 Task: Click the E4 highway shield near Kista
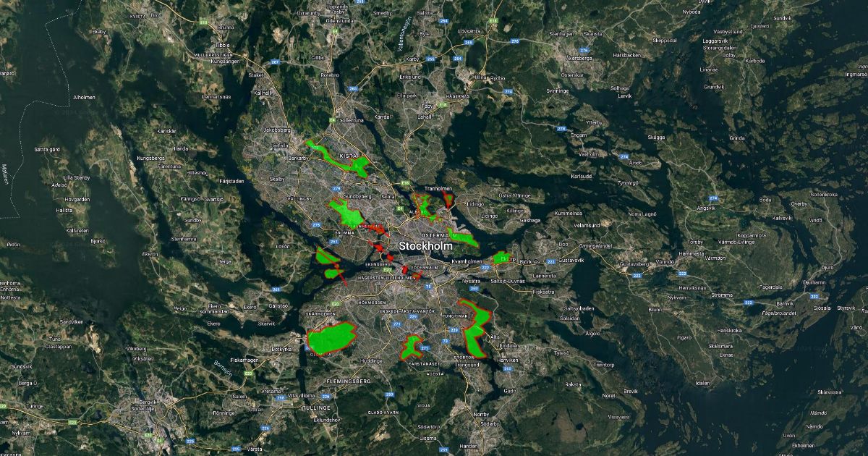332,119
